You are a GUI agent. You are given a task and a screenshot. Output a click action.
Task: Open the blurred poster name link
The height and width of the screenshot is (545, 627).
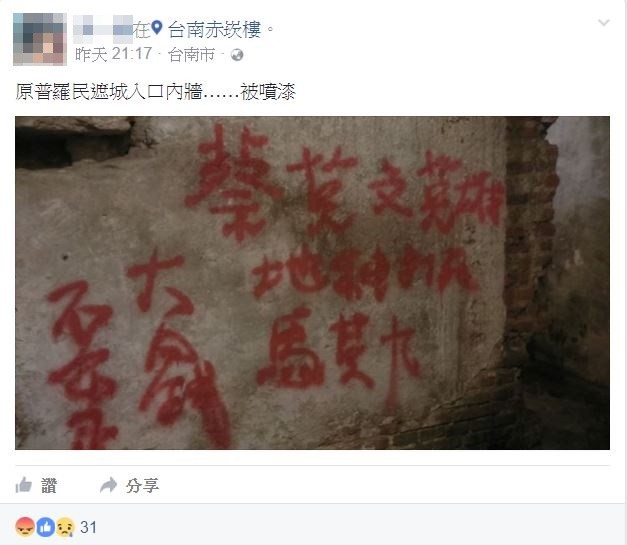tap(103, 29)
